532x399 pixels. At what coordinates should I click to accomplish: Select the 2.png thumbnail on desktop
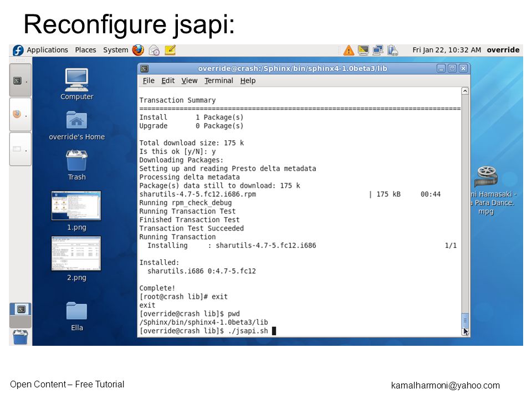click(x=76, y=259)
